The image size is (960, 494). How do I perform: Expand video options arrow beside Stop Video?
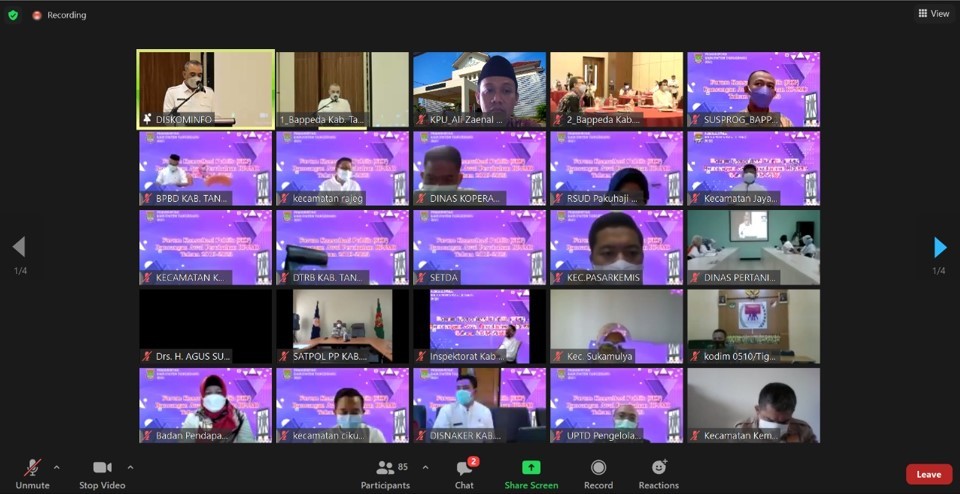[x=130, y=467]
